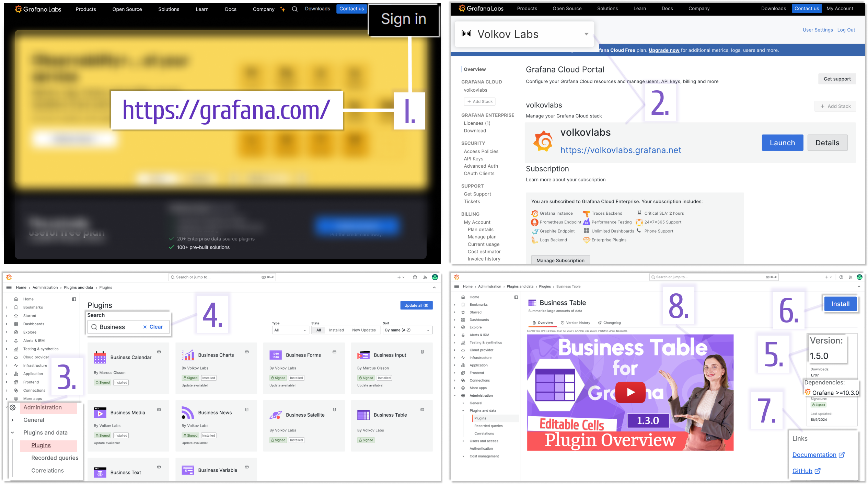Select the New Updates state filter option

tap(364, 330)
